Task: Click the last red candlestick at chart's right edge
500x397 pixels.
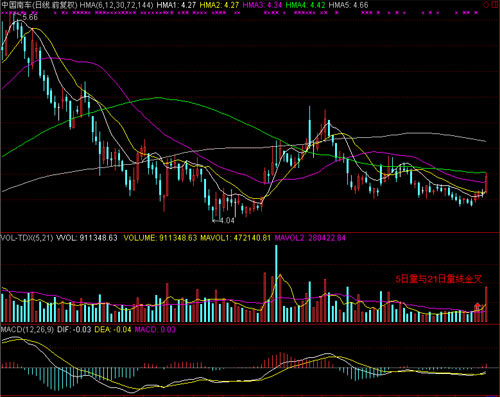Action: click(486, 183)
